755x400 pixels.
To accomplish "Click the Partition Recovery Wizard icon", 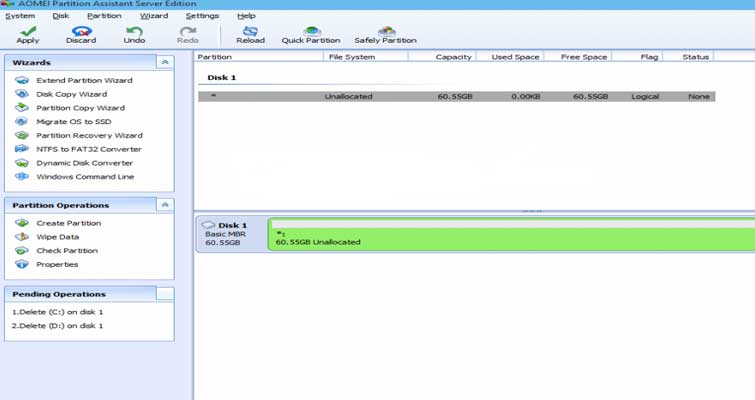I will pyautogui.click(x=22, y=135).
